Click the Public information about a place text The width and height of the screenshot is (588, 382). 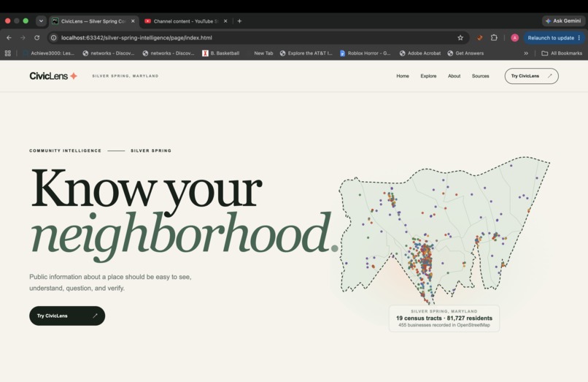110,283
